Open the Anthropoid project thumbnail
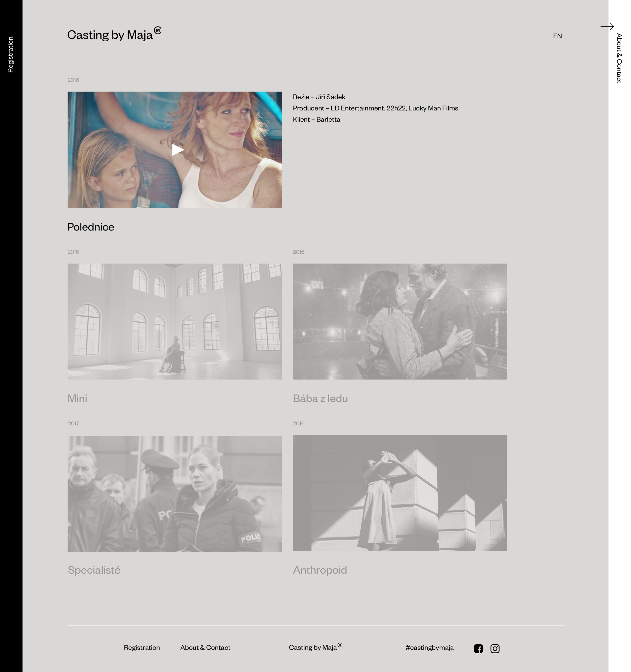The image size is (631, 672). point(400,493)
